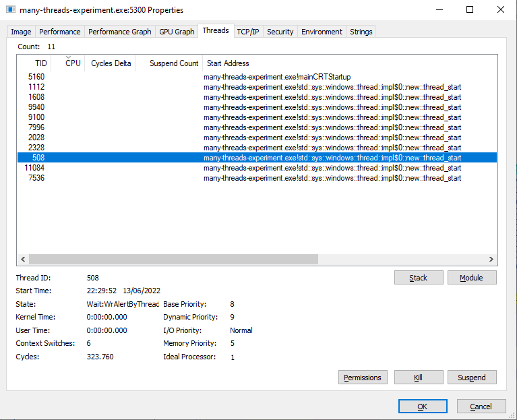
Task: Confirm the dialog with OK
Action: (x=423, y=407)
